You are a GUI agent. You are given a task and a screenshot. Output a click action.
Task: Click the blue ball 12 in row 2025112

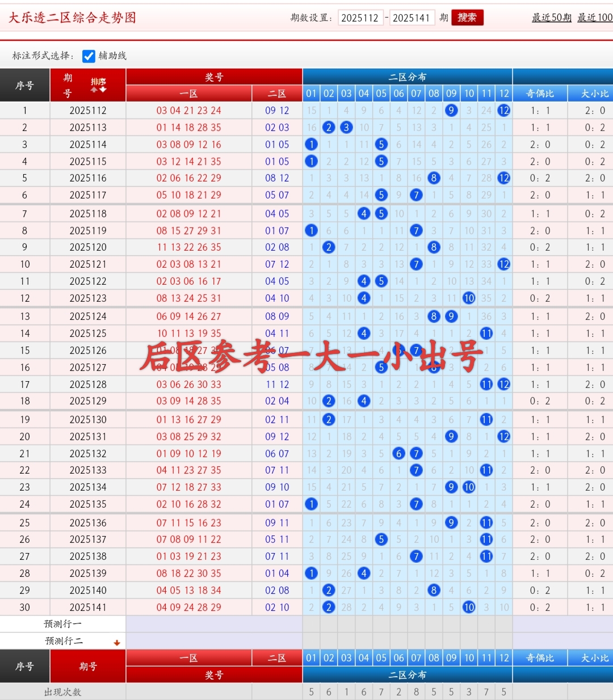(503, 110)
